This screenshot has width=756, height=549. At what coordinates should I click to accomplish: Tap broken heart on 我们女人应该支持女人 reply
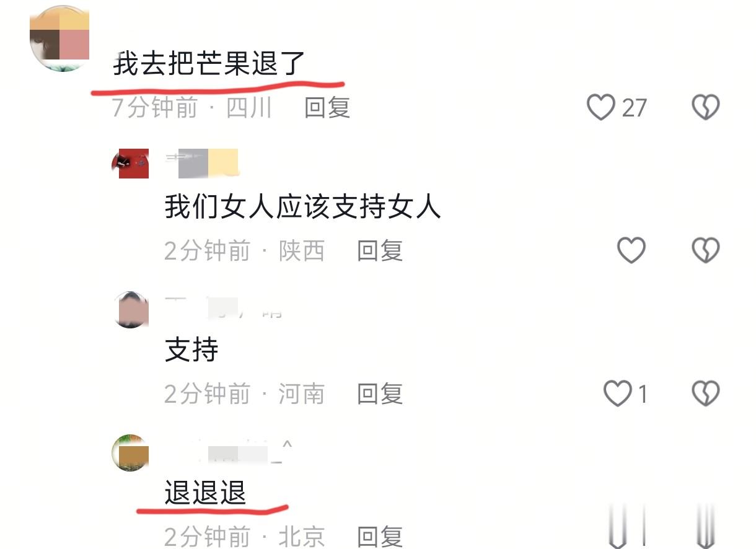point(705,251)
